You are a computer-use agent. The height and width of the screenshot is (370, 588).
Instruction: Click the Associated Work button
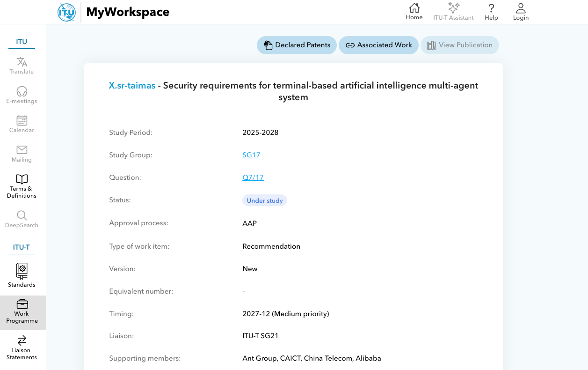coord(378,45)
